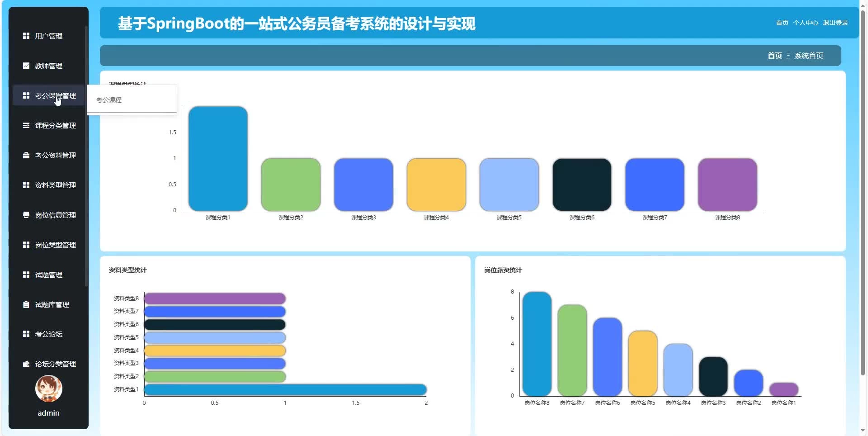Click the purple 资料类型8 horizontal bar
Viewport: 868px width, 436px height.
215,299
